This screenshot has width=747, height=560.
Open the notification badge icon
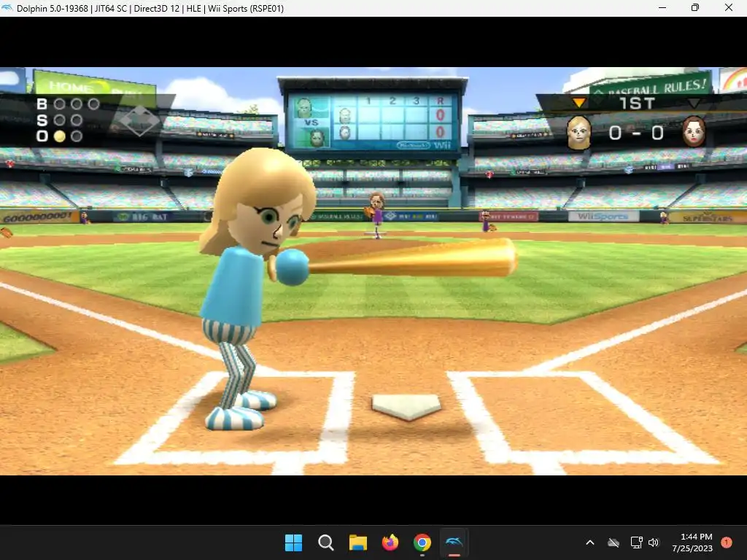(727, 542)
